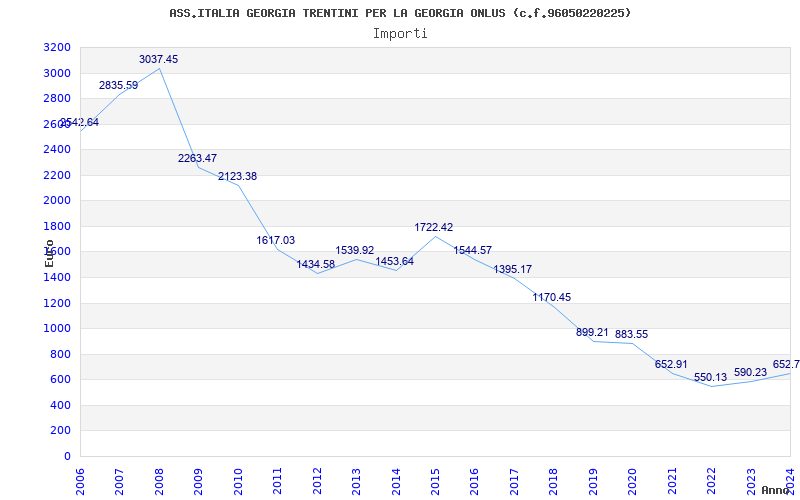Click y-axis tick label 200
The width and height of the screenshot is (800, 500).
click(x=61, y=431)
